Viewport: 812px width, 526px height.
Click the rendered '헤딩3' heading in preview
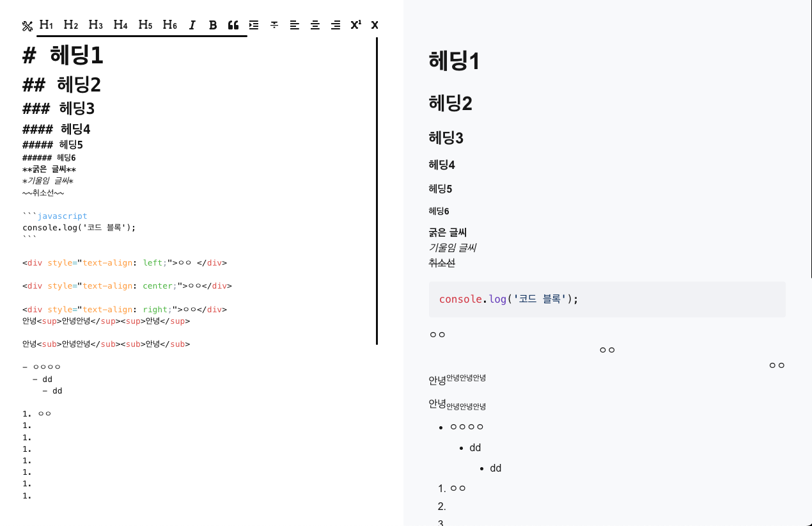[446, 138]
